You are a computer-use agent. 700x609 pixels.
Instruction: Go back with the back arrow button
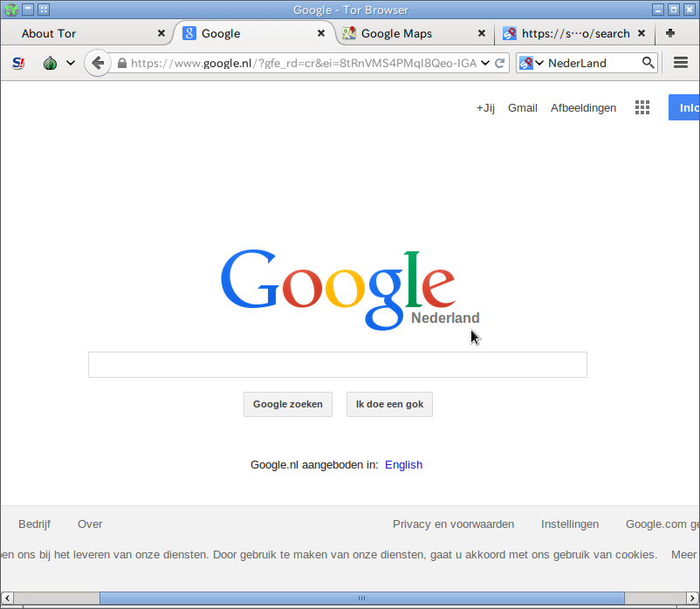[x=98, y=63]
